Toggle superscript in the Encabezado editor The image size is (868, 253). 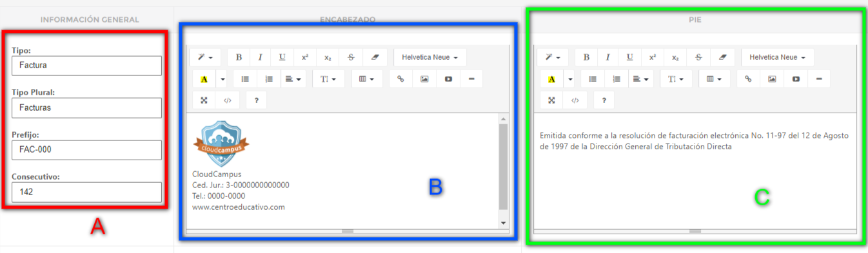tap(304, 57)
